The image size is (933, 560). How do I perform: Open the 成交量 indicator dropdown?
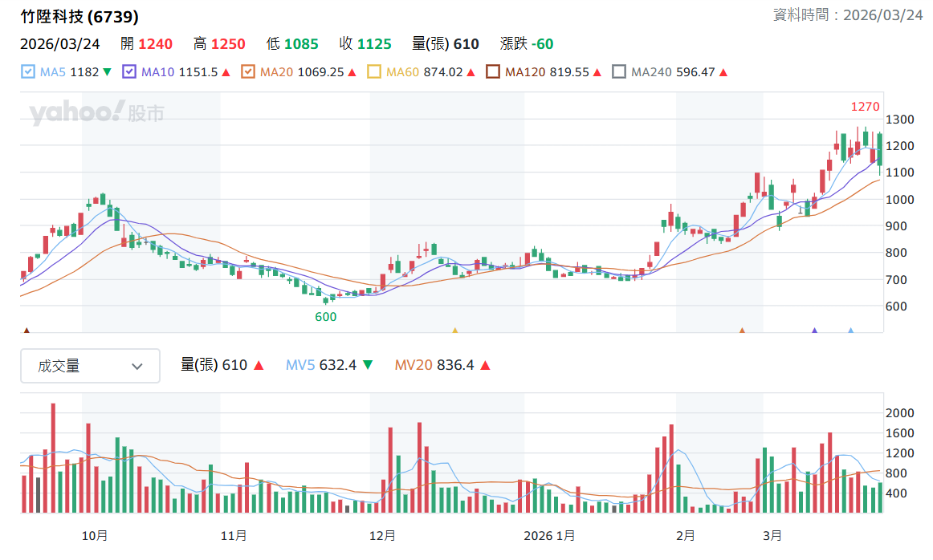[91, 366]
